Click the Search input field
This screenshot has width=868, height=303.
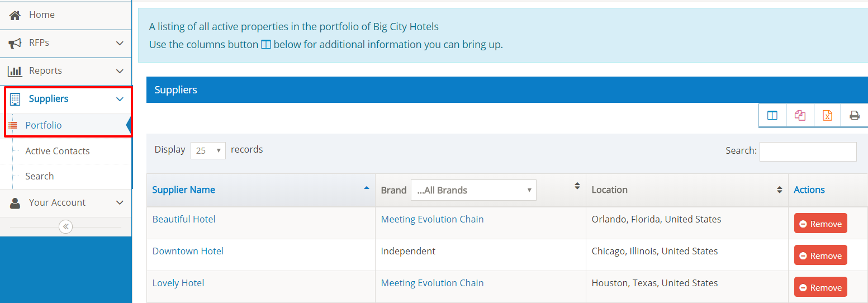coord(808,151)
